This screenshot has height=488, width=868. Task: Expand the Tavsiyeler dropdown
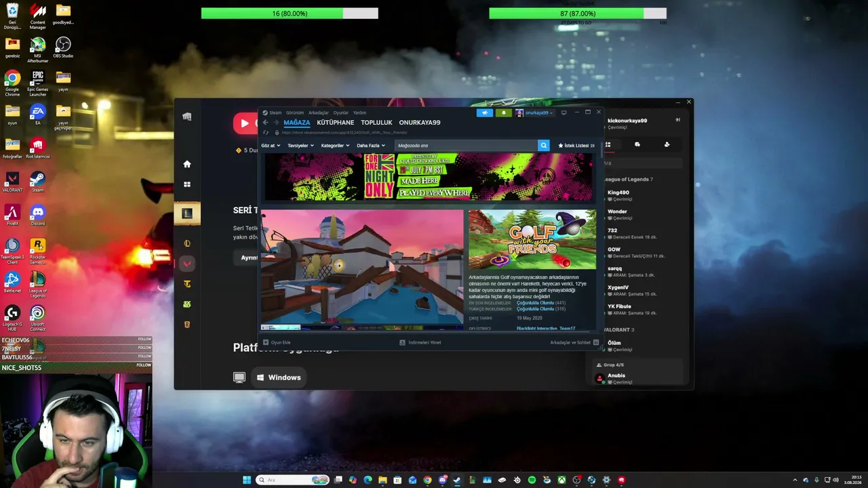click(x=300, y=146)
